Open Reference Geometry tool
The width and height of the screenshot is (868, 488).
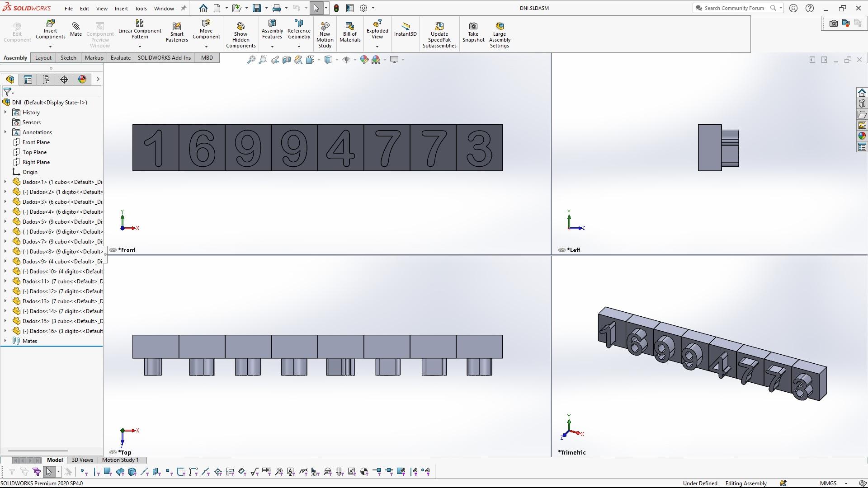coord(299,30)
